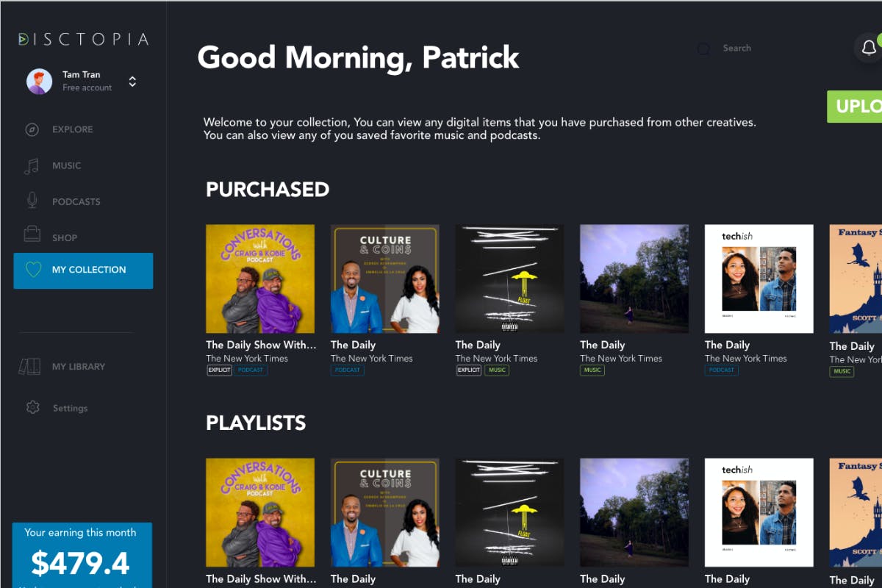
Task: Open the techish cover in Purchased
Action: 759,279
